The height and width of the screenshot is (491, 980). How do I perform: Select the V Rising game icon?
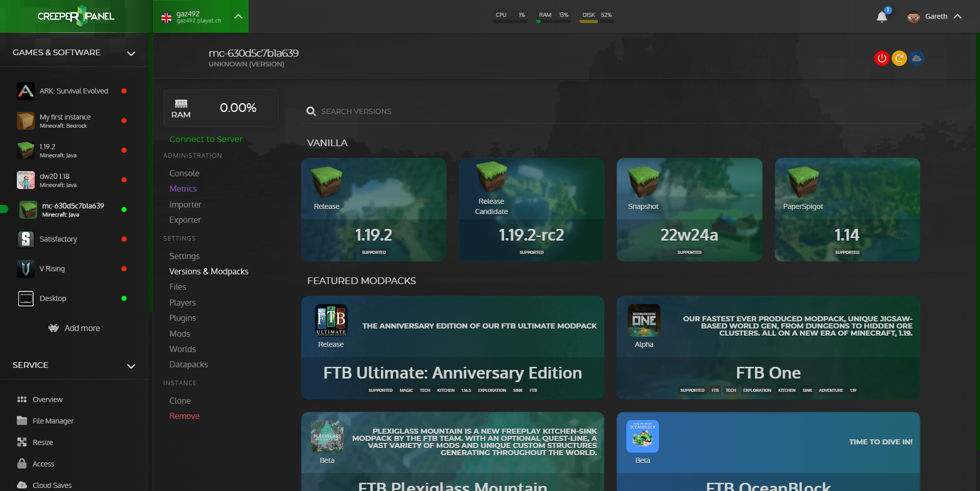pos(26,269)
